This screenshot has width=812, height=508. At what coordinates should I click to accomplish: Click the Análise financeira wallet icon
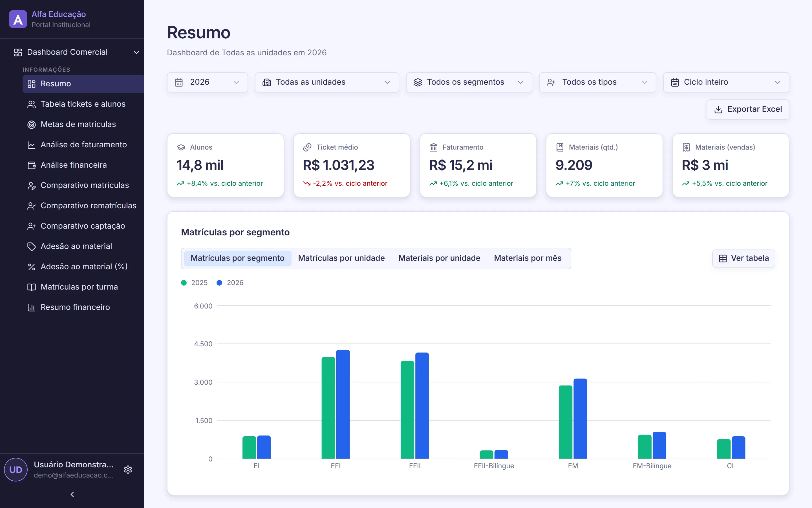[32, 165]
